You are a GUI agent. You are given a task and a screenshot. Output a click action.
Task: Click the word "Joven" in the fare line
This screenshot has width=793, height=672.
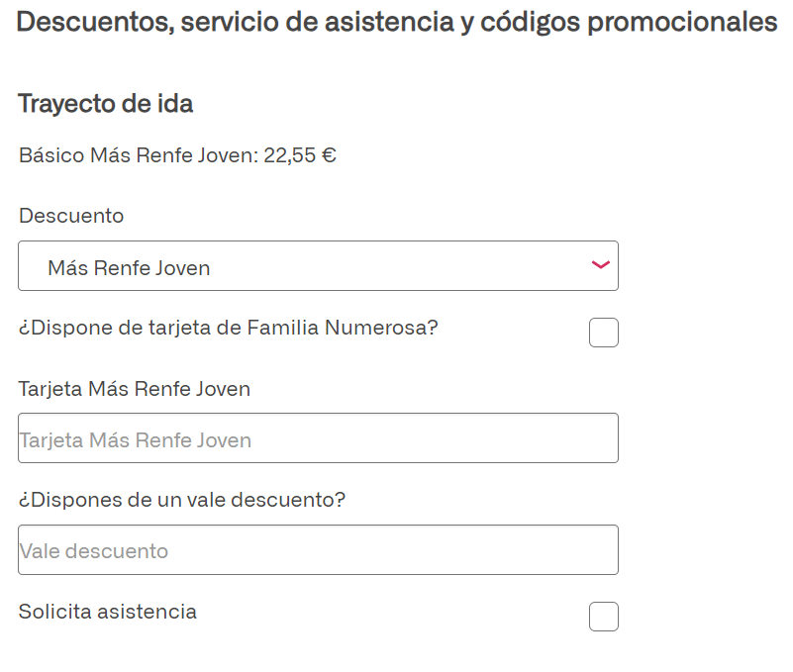pos(231,155)
